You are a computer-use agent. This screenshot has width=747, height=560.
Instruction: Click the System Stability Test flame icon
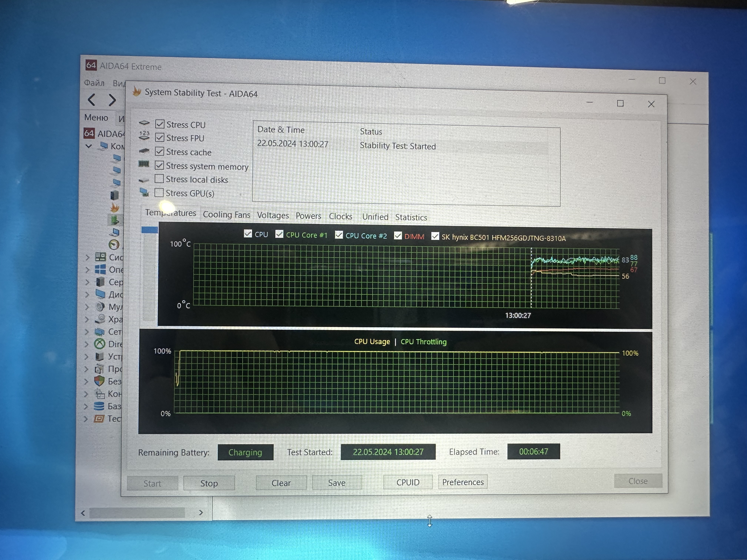(x=136, y=91)
